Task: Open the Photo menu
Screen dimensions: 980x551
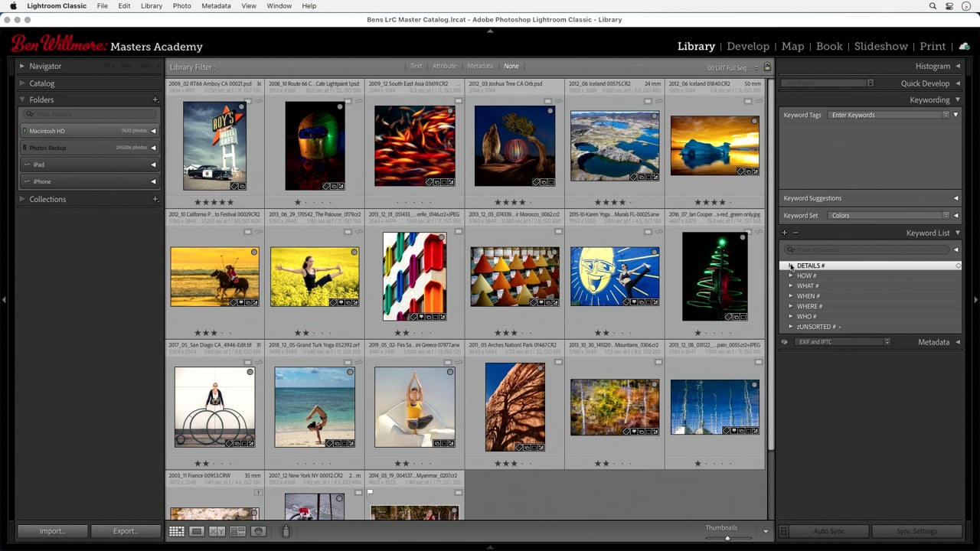Action: 182,6
